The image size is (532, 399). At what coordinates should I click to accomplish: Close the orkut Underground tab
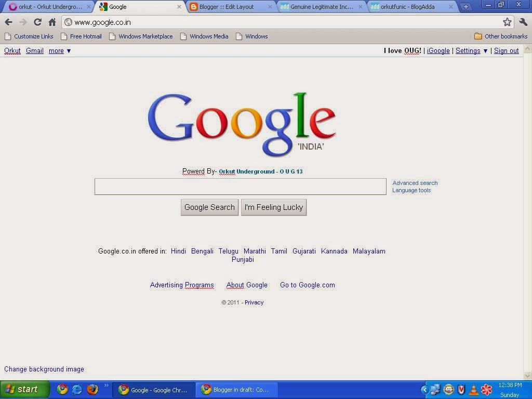[88, 7]
